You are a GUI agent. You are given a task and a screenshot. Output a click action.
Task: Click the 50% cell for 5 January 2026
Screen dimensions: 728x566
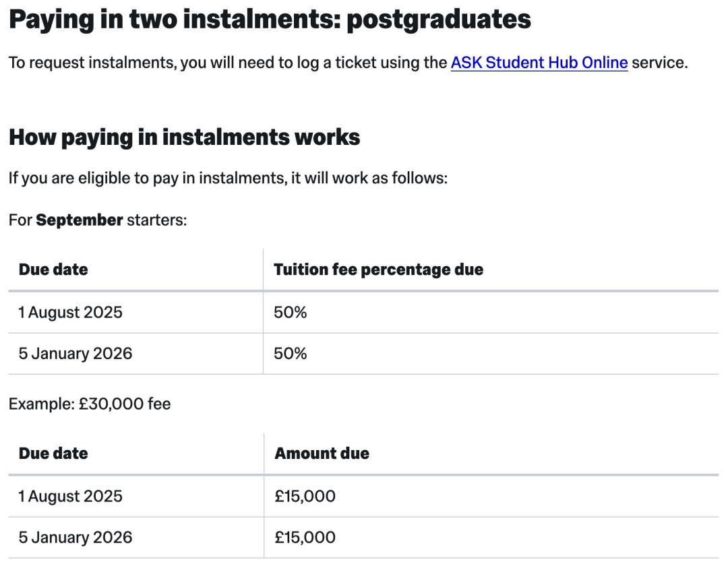tap(290, 353)
